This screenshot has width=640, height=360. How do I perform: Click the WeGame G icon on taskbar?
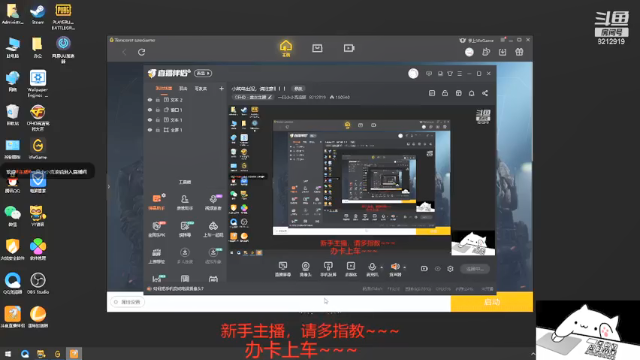coord(58,353)
